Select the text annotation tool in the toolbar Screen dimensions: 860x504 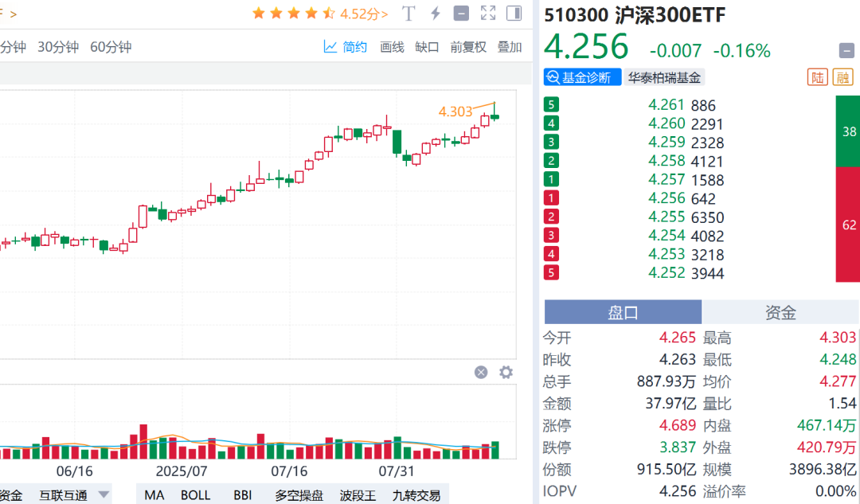(408, 14)
